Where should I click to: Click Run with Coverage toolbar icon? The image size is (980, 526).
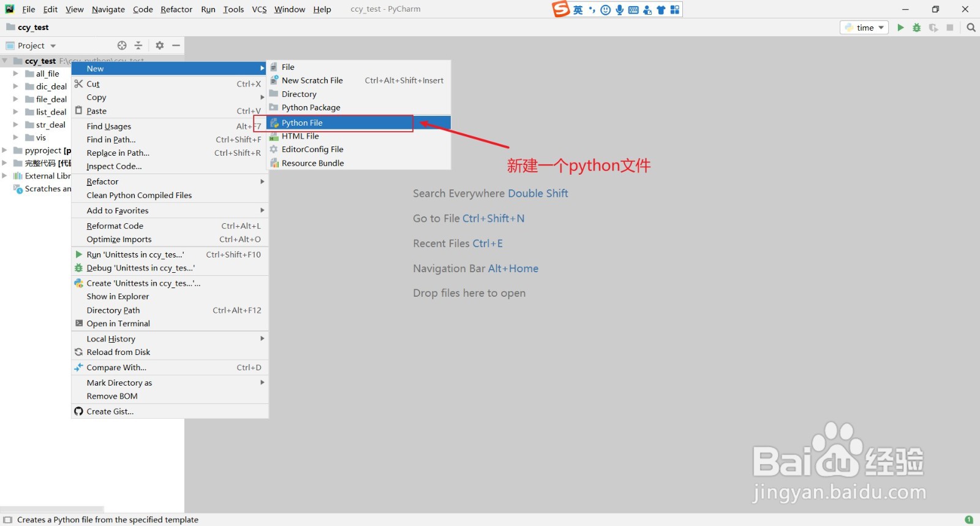tap(933, 28)
